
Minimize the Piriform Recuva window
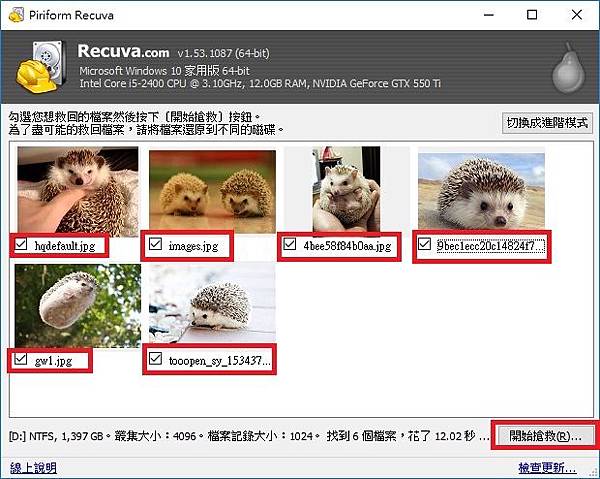(x=489, y=15)
